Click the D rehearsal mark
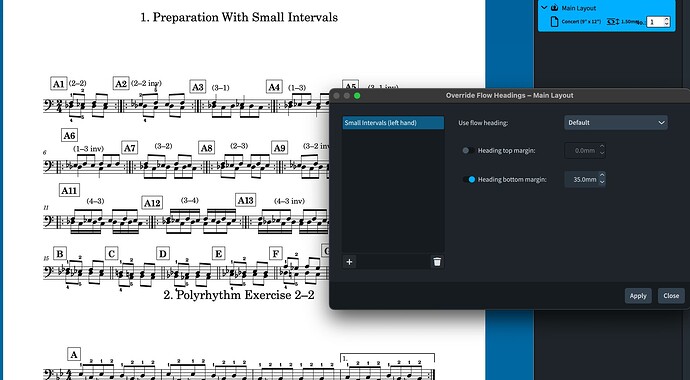Viewport: 690px width, 380px height. pyautogui.click(x=163, y=254)
